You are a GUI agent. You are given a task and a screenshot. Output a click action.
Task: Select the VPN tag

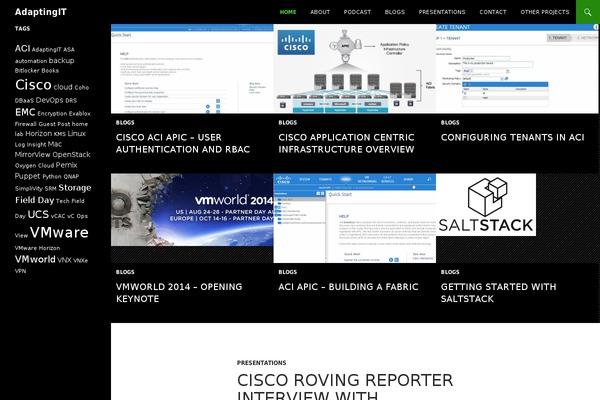tap(21, 271)
